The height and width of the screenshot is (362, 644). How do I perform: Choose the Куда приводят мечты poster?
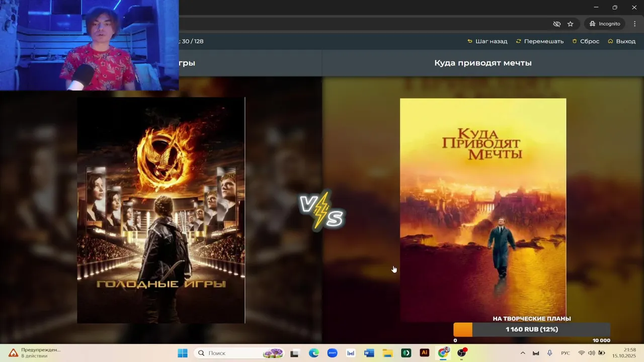tap(483, 210)
